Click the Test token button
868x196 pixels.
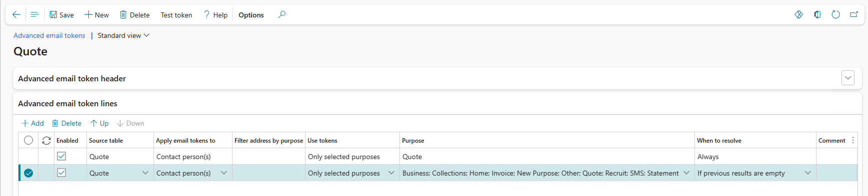point(176,15)
